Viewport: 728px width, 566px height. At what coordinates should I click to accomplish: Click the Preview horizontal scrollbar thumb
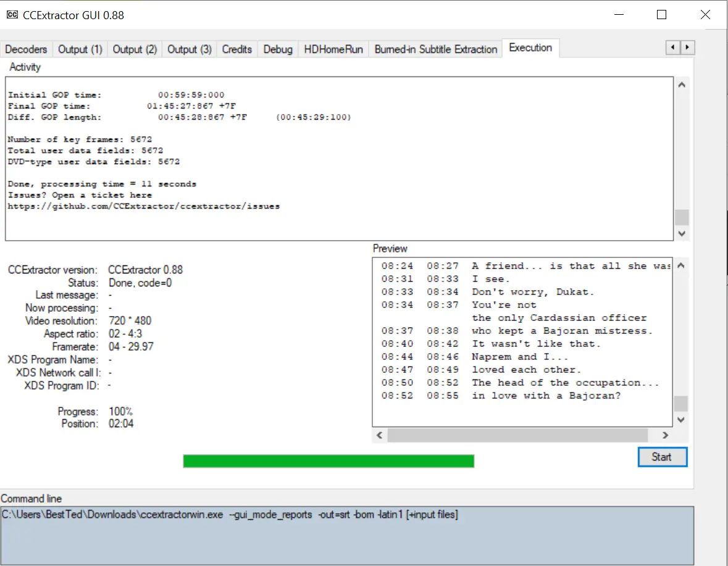[x=517, y=435]
